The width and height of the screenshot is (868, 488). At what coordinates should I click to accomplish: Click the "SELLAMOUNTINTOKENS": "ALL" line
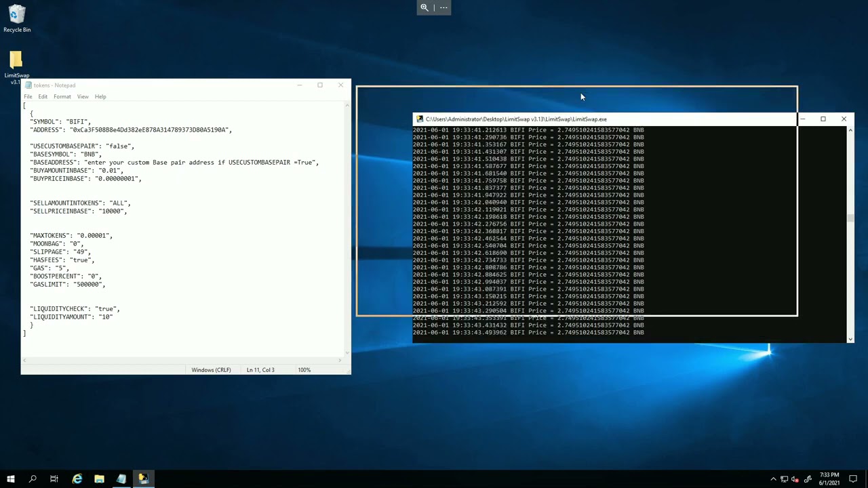point(80,203)
